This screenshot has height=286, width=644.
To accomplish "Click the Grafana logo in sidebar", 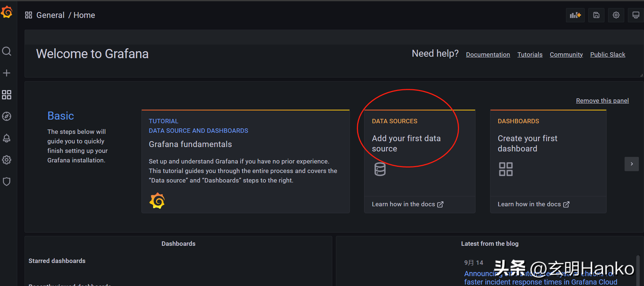I will [7, 12].
